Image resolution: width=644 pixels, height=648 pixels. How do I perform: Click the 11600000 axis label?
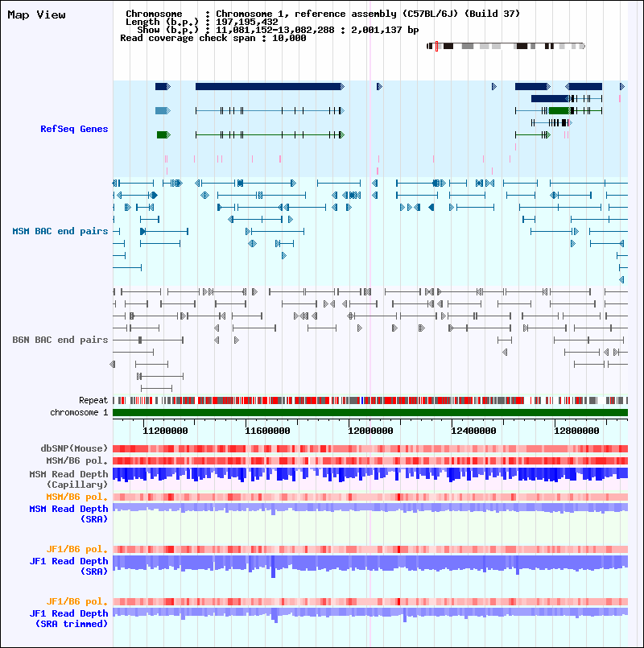pos(267,431)
